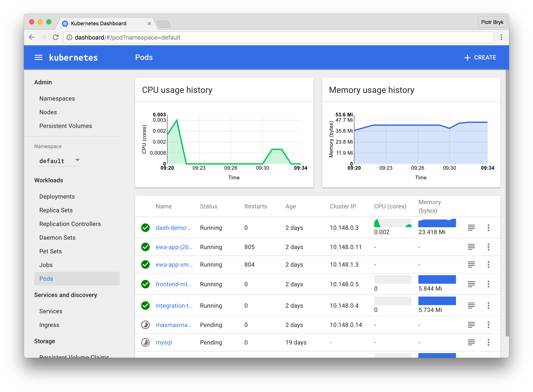This screenshot has width=533, height=392.
Task: Click the logs icon for integration-t pod
Action: (x=471, y=306)
